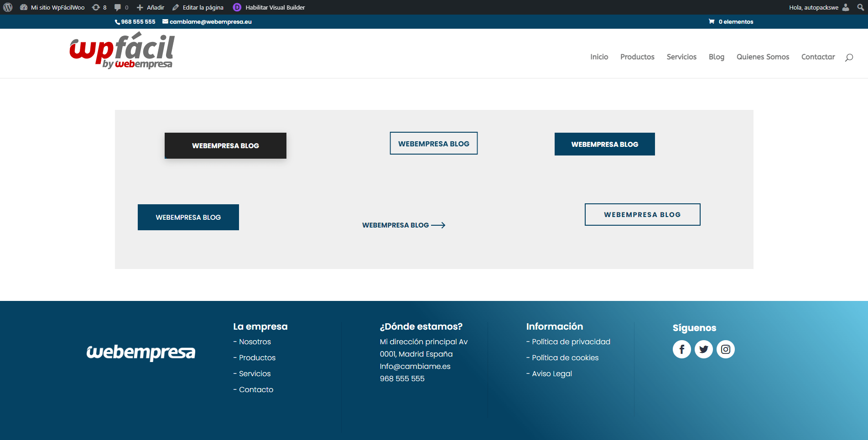Open Contactar in main navigation
The width and height of the screenshot is (868, 440).
click(x=818, y=57)
